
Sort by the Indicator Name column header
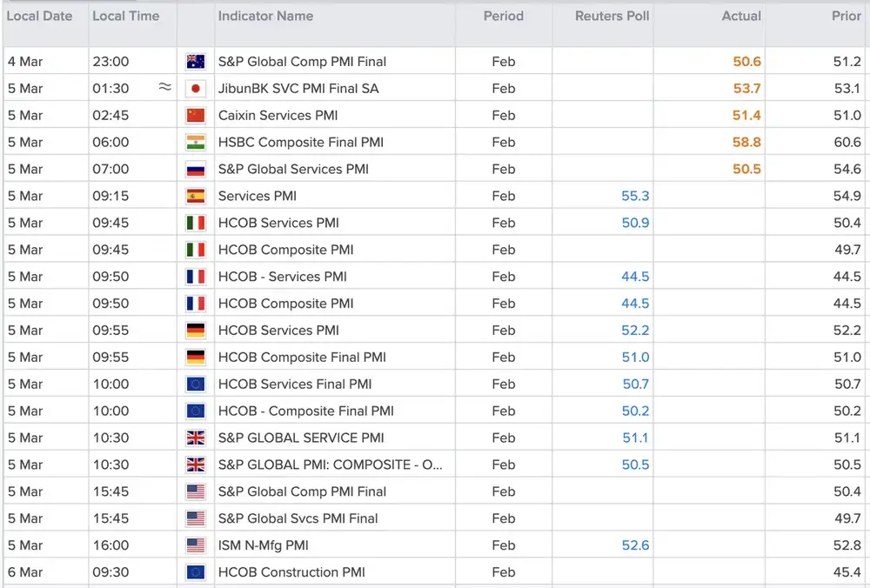pos(265,16)
